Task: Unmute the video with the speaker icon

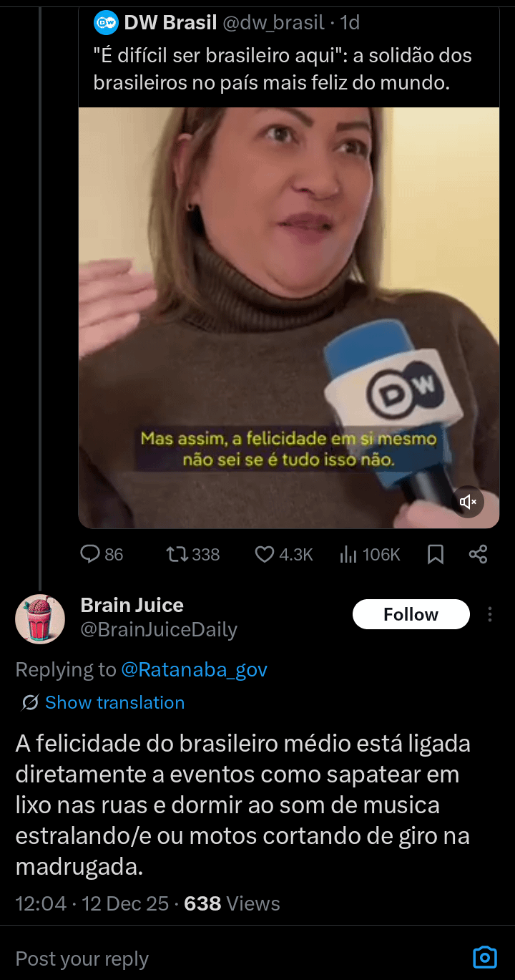Action: click(x=469, y=502)
